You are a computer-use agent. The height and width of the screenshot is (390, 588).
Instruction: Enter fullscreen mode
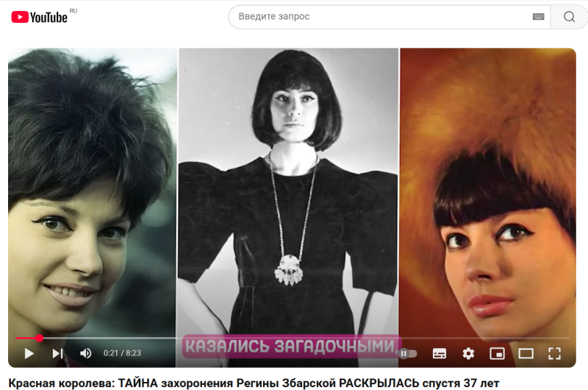554,353
